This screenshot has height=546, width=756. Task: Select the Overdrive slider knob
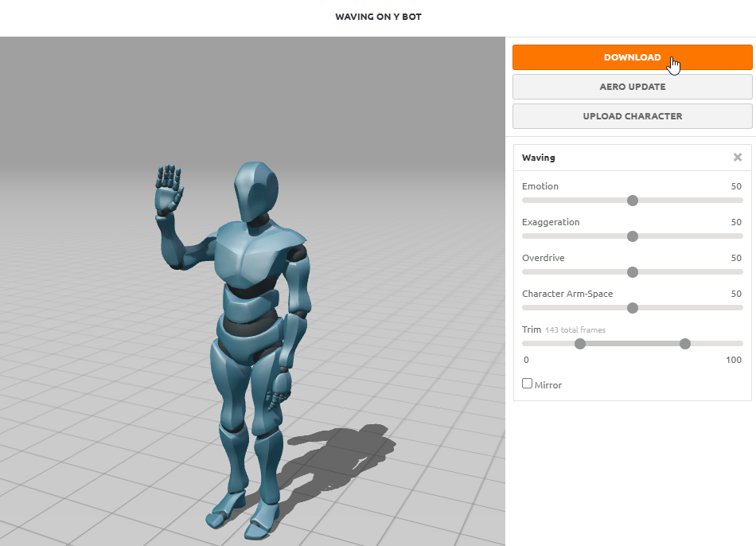tap(633, 272)
